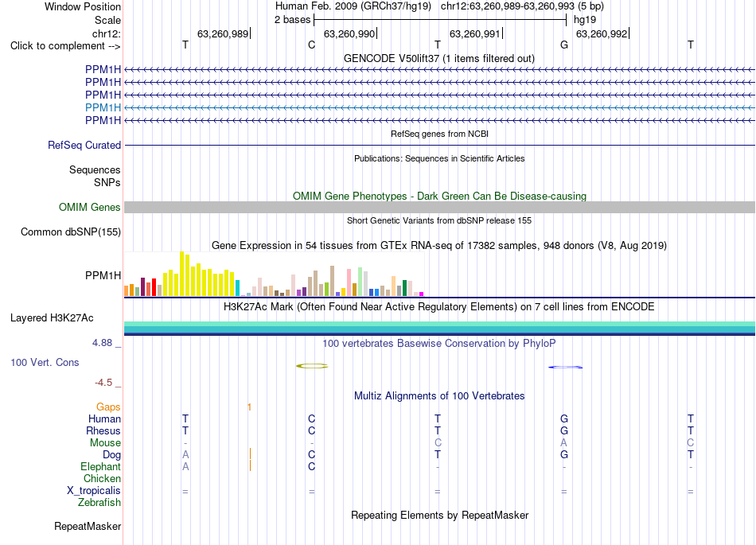The height and width of the screenshot is (545, 756).
Task: Click the Scale label
Action: pyautogui.click(x=107, y=20)
